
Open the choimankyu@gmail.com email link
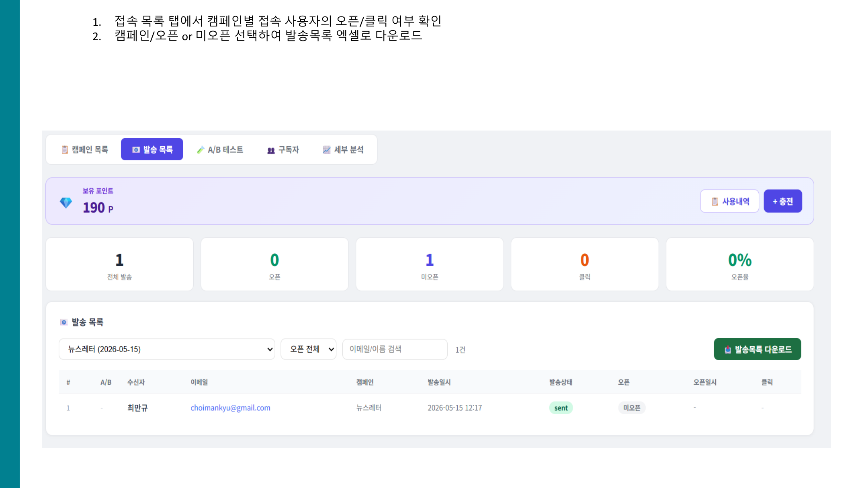(x=230, y=408)
